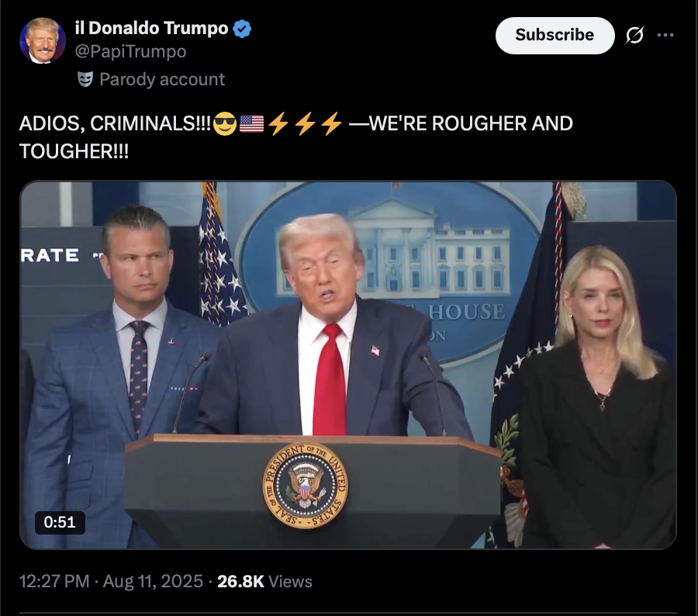The image size is (698, 616).
Task: Subscribe to this account
Action: (555, 35)
